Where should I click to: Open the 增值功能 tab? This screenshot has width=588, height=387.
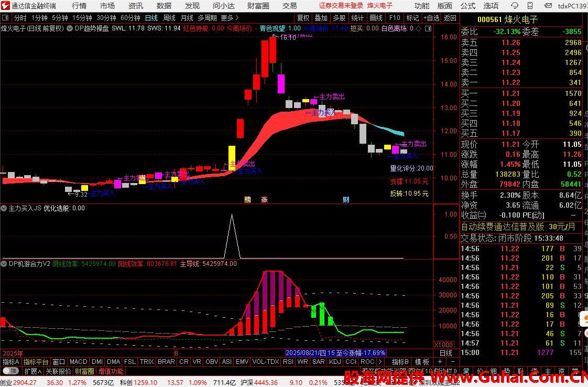pos(111,371)
